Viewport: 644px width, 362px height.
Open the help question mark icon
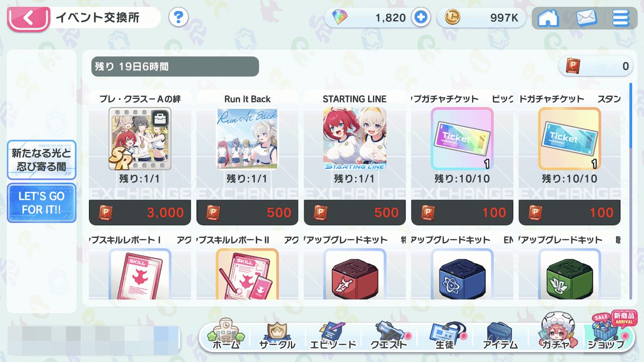(178, 18)
